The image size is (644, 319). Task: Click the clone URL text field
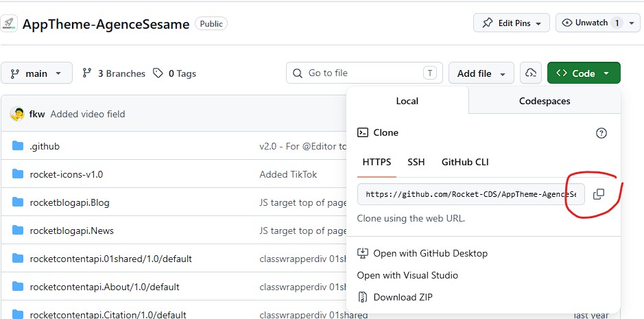(x=470, y=194)
